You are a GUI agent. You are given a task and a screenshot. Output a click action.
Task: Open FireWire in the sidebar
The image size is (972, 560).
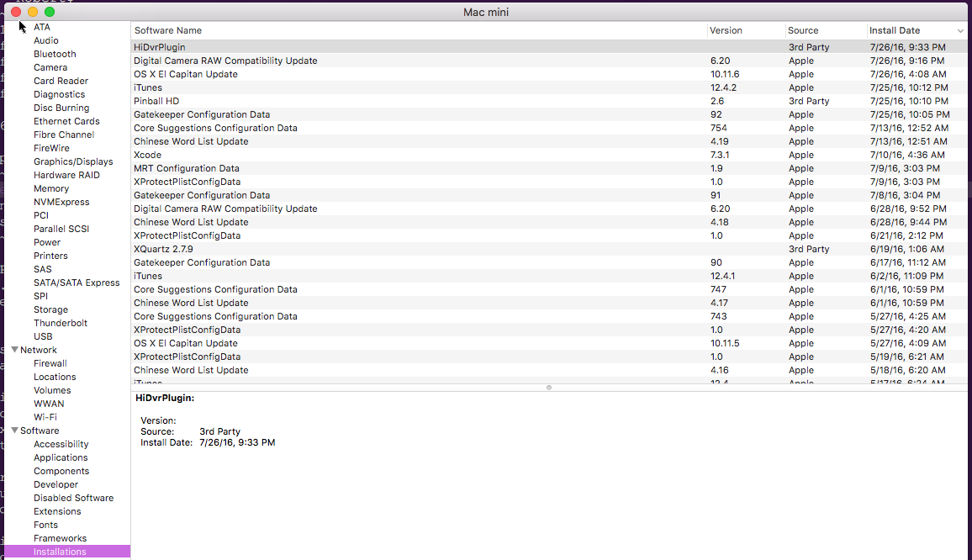[51, 148]
